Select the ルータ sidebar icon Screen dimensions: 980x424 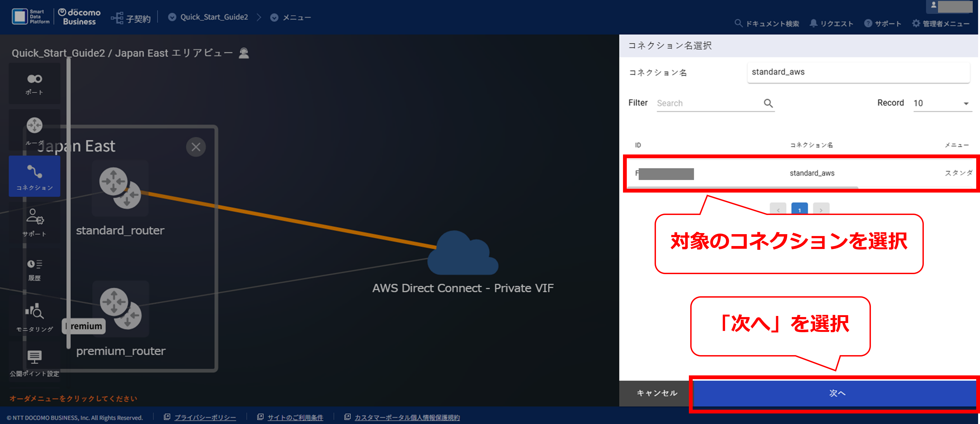[35, 130]
